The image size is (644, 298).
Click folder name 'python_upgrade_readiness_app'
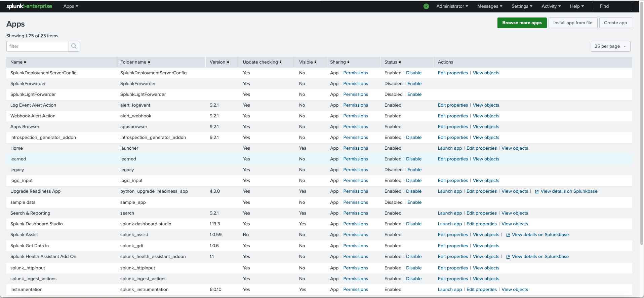154,191
